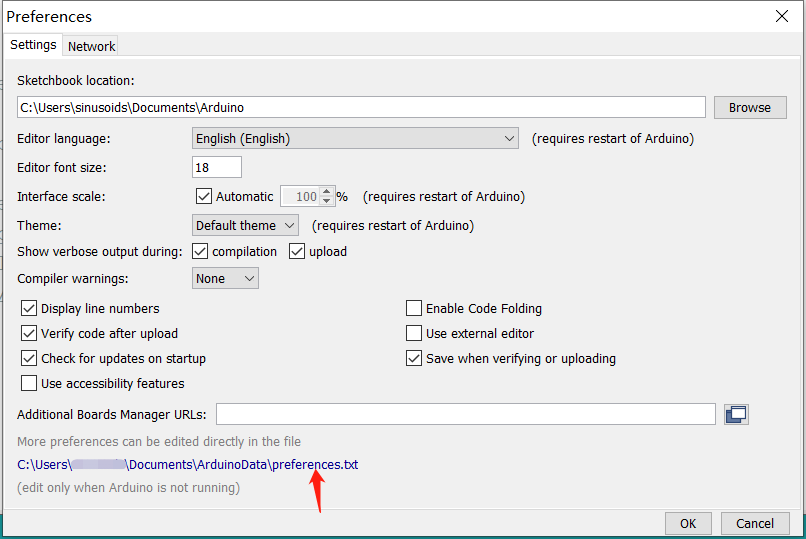Decrease interface scale with down arrow

point(326,201)
